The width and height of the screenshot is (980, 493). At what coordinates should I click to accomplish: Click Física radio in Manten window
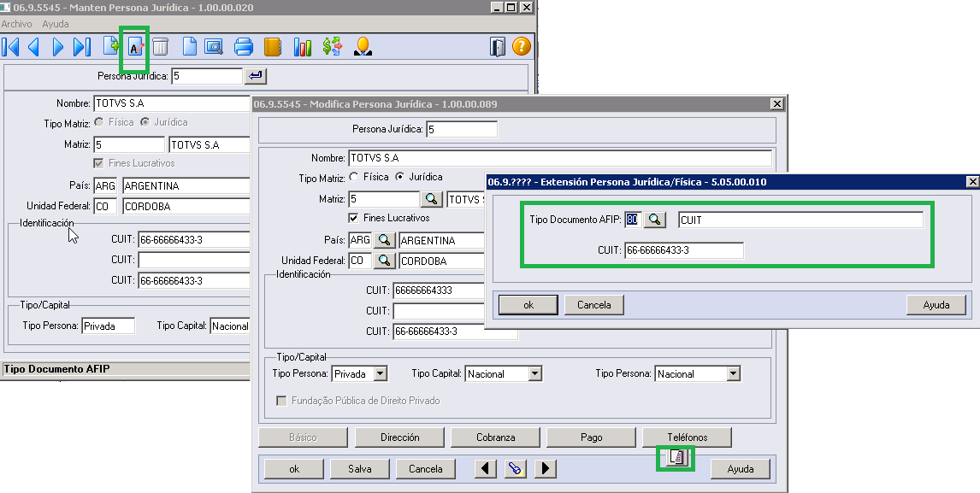click(98, 122)
